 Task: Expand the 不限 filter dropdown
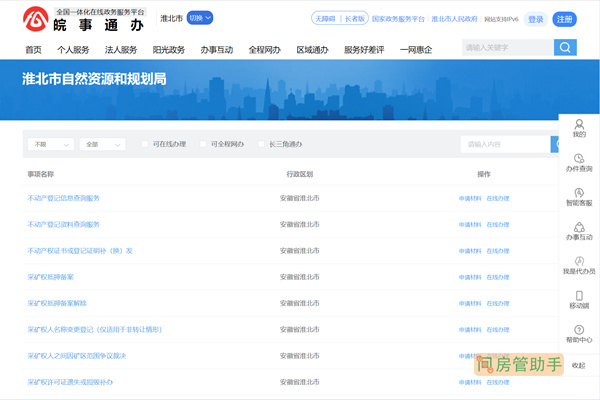49,144
